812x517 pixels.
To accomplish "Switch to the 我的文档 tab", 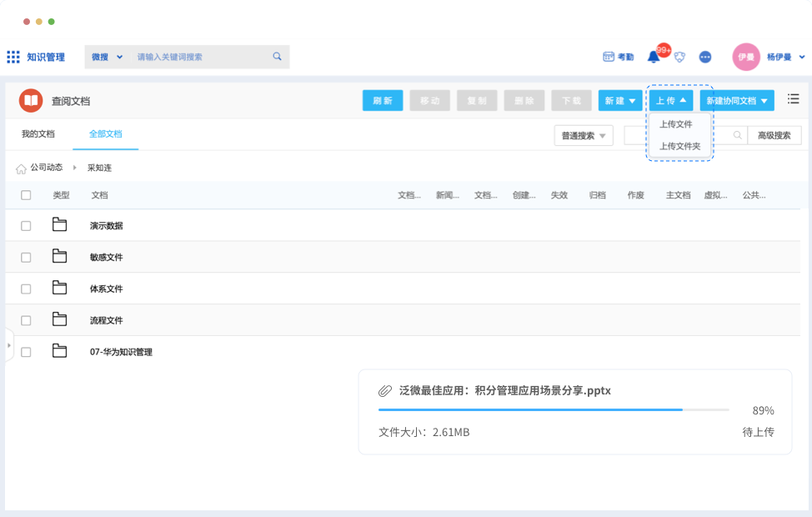I will click(38, 133).
